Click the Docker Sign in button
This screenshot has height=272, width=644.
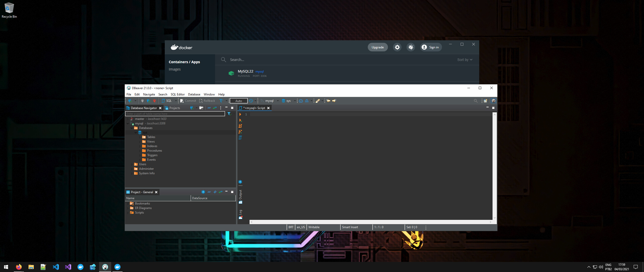click(431, 47)
